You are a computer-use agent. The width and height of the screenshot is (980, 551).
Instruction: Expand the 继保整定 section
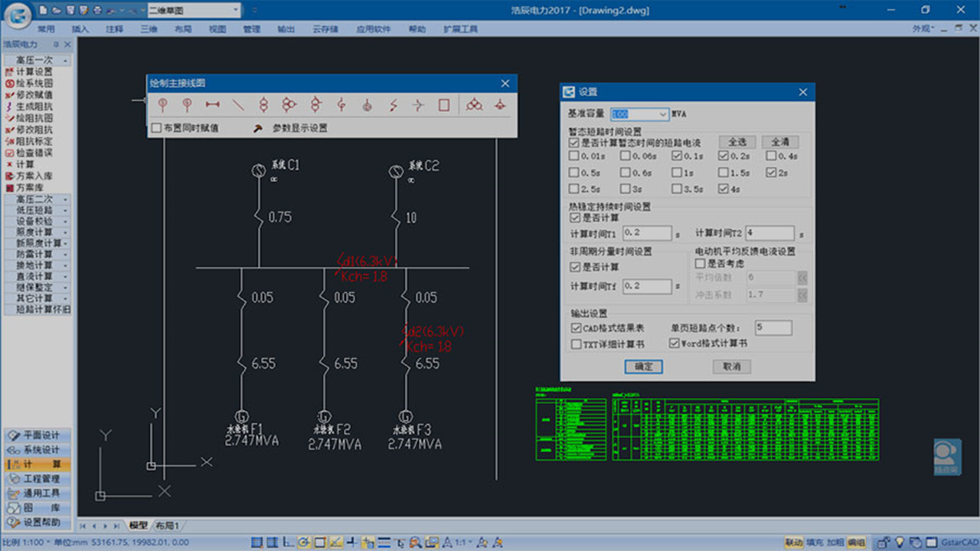[36, 287]
